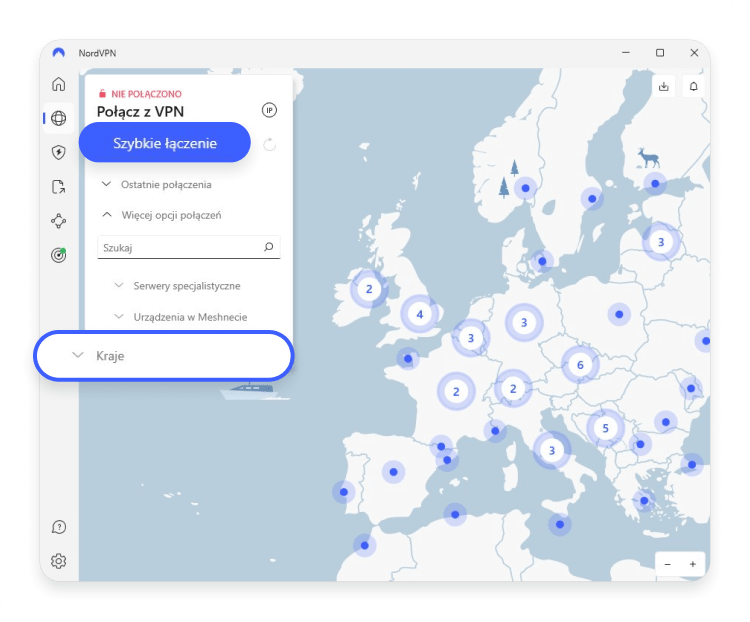This screenshot has width=750, height=622.
Task: Zoom in the map with plus button
Action: [692, 565]
